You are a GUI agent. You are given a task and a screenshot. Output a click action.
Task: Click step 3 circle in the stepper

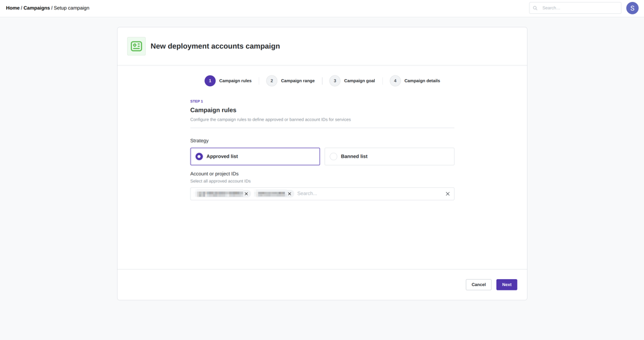(335, 81)
